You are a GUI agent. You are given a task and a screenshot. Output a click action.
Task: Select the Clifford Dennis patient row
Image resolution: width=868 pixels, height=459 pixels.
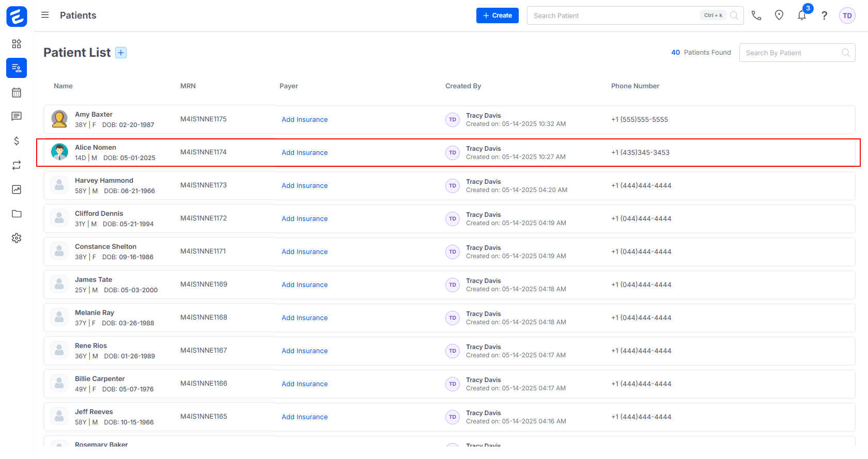99,214
